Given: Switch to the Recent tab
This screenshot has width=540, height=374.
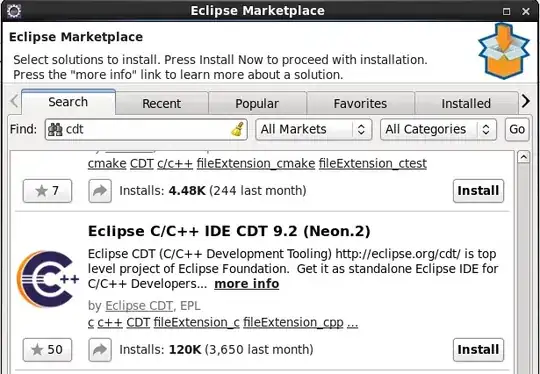Looking at the screenshot, I should tap(162, 103).
